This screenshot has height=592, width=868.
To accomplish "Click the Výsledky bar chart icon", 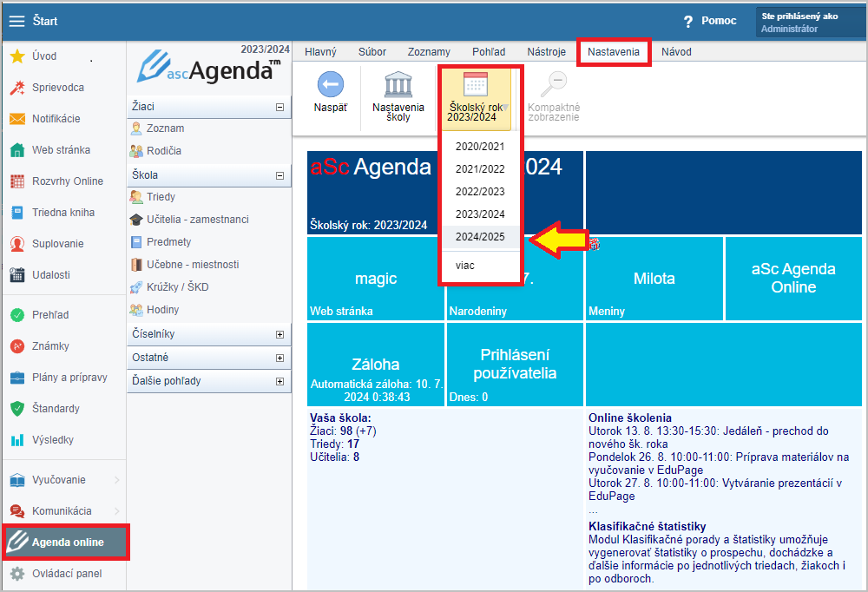I will tap(17, 440).
